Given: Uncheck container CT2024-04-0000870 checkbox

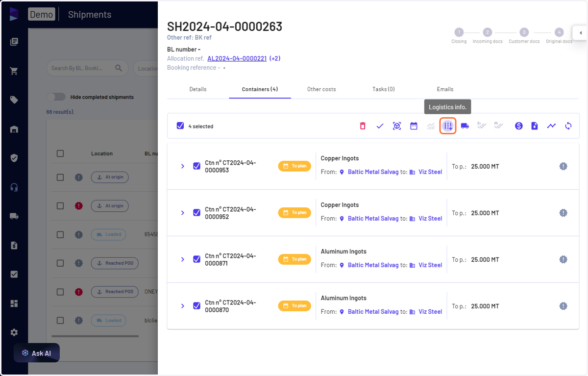Looking at the screenshot, I should tap(196, 306).
